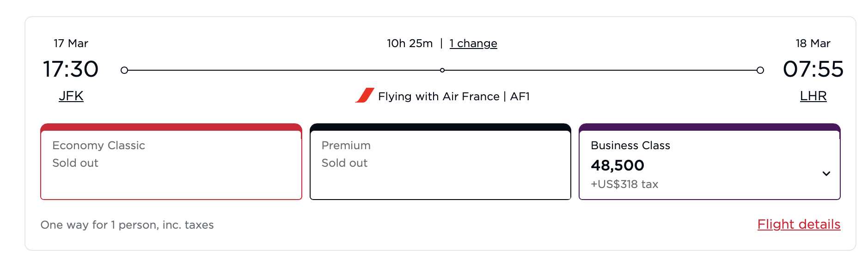Expand Business Class fare with chevron arrow
This screenshot has height=267, width=868.
click(826, 174)
